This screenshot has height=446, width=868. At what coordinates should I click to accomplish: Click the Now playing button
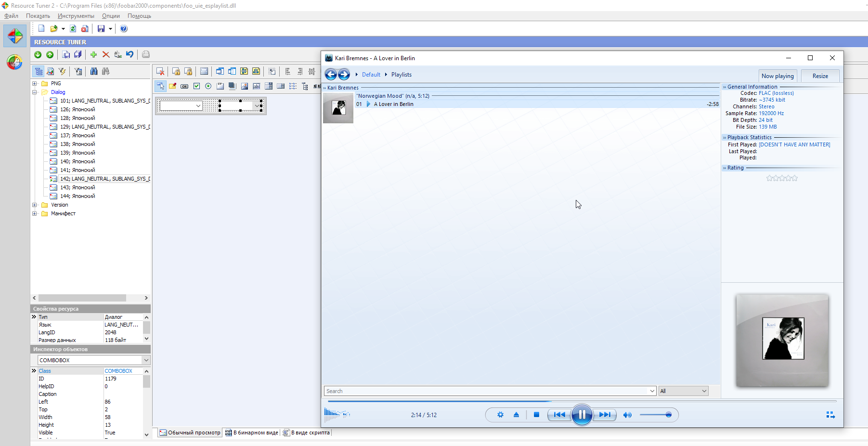pos(777,76)
